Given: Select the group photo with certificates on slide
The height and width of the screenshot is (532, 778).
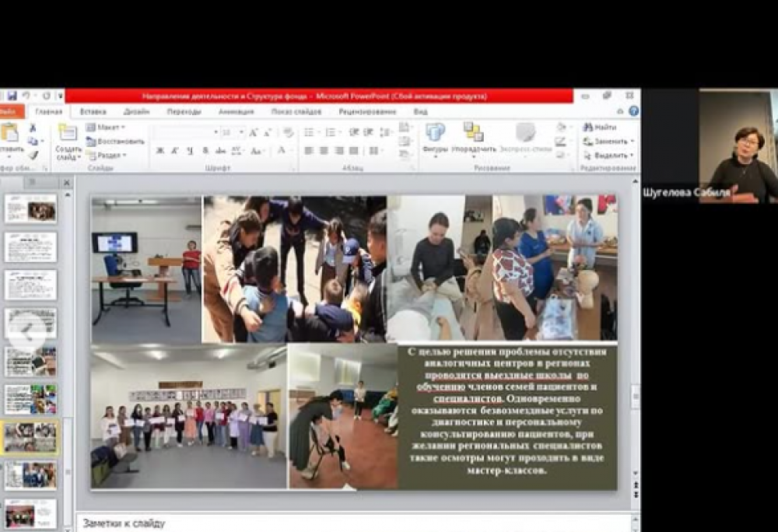Looking at the screenshot, I should pyautogui.click(x=189, y=416).
